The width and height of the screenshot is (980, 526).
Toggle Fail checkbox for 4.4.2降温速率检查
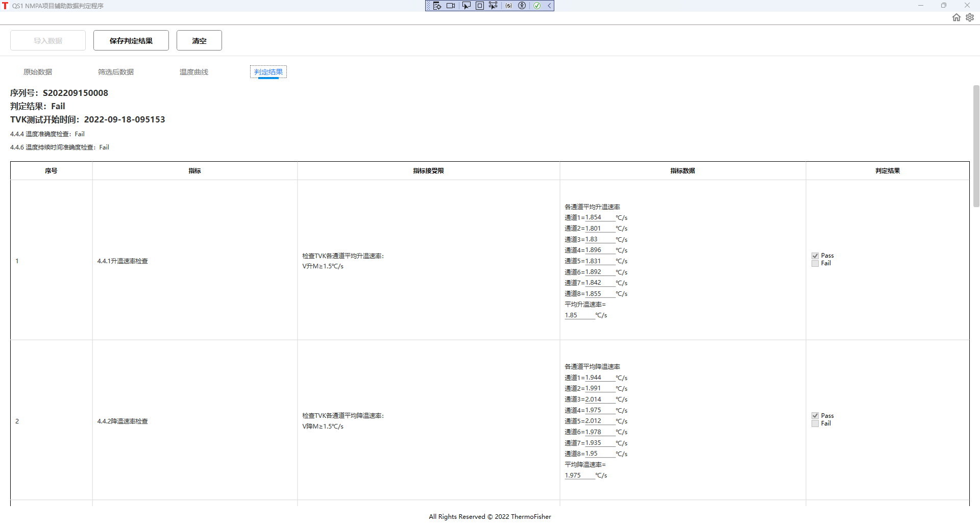click(815, 423)
